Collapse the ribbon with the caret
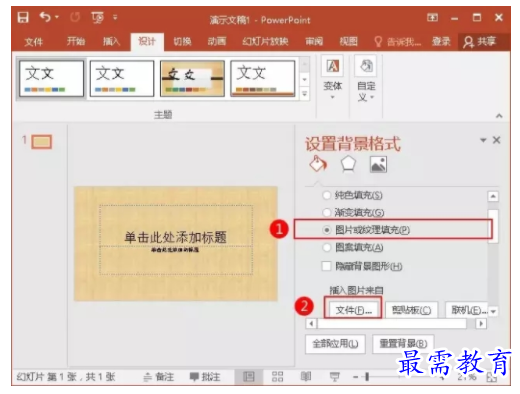 [x=499, y=116]
